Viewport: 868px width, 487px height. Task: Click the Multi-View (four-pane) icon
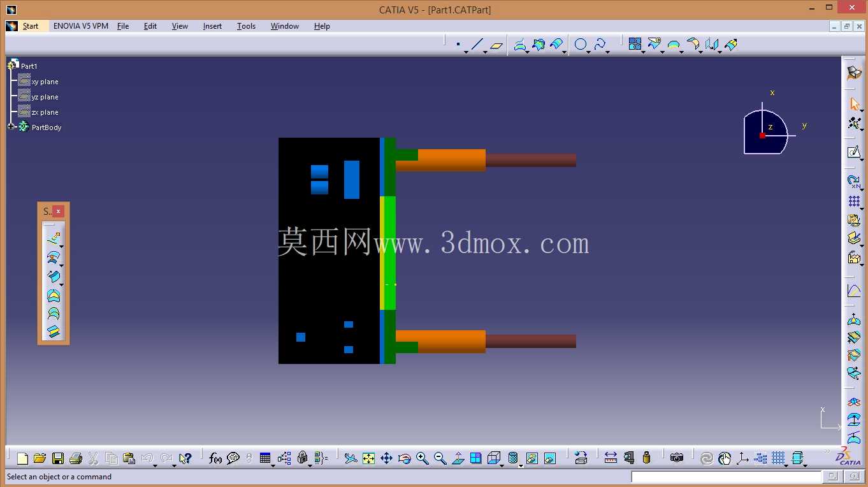[x=475, y=458]
